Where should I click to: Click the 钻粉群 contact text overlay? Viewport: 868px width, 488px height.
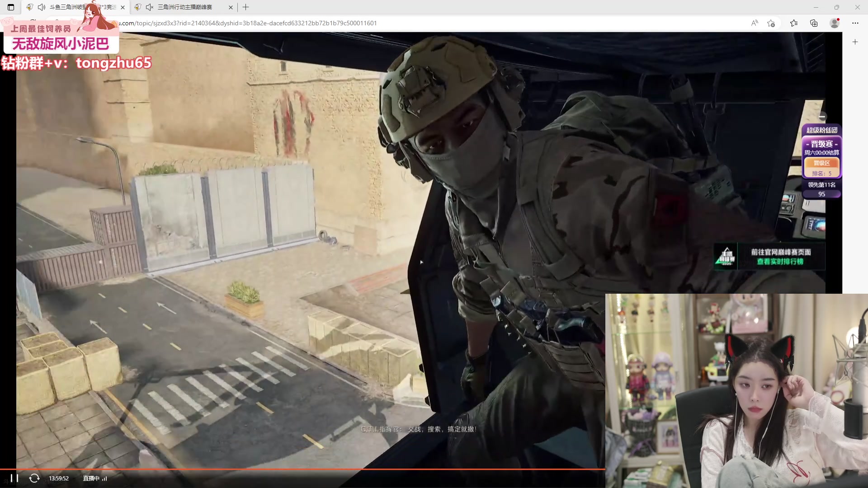pyautogui.click(x=76, y=62)
